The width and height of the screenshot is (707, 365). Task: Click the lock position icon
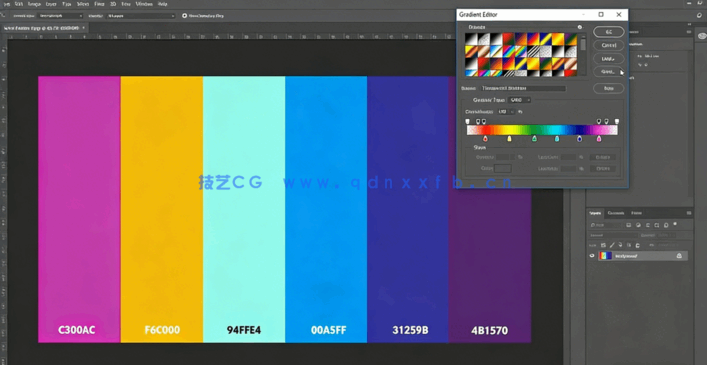[x=620, y=245]
